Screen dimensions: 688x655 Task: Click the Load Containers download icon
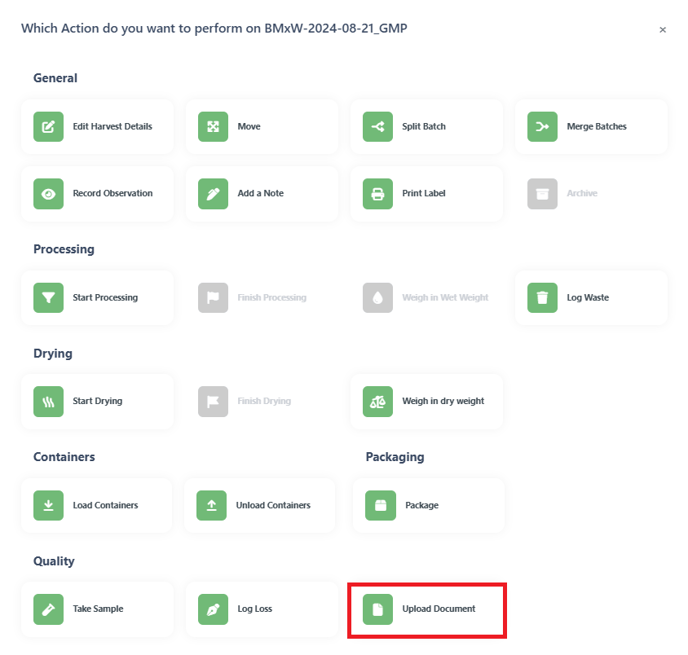click(x=48, y=505)
